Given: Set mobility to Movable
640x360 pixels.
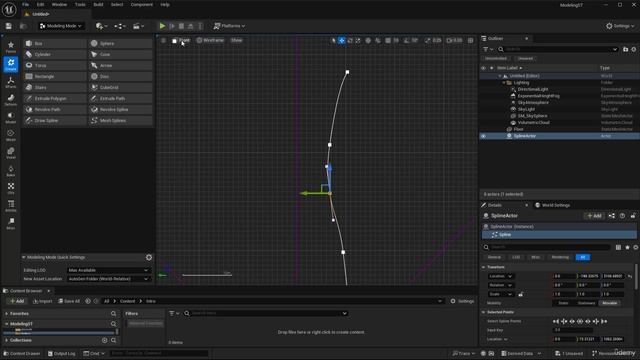Looking at the screenshot, I should click(x=610, y=303).
